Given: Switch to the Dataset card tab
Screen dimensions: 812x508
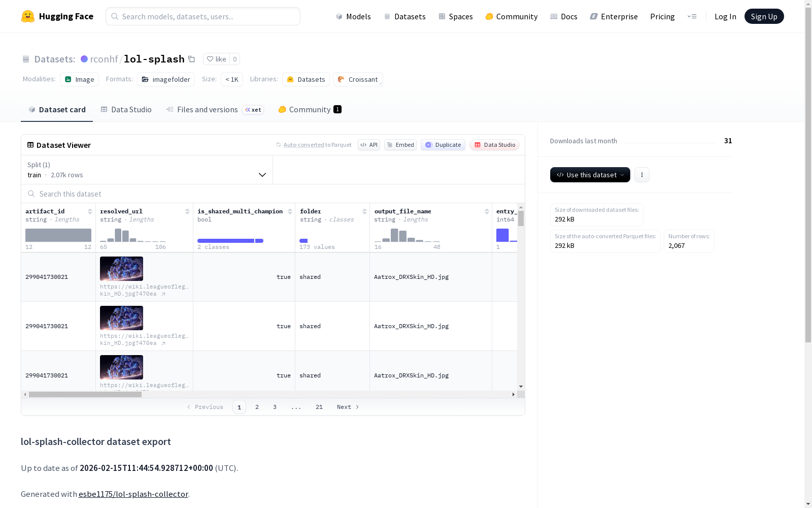Looking at the screenshot, I should coord(57,110).
